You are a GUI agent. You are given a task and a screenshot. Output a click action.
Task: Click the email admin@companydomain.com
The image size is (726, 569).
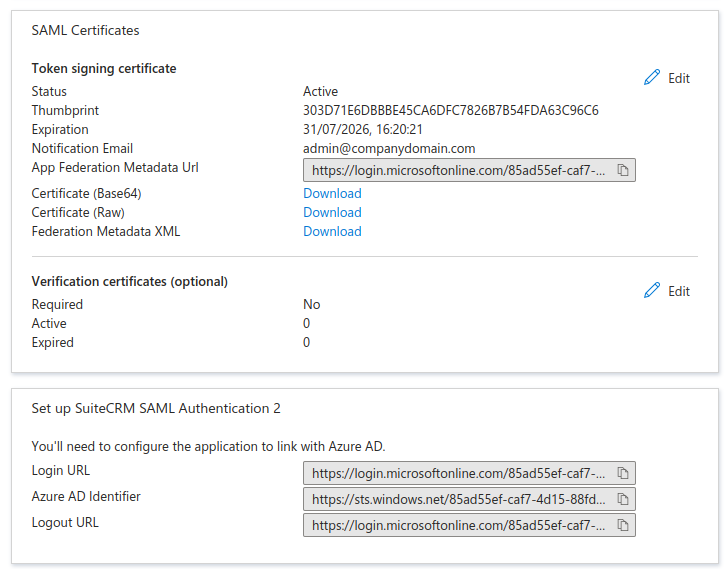389,148
